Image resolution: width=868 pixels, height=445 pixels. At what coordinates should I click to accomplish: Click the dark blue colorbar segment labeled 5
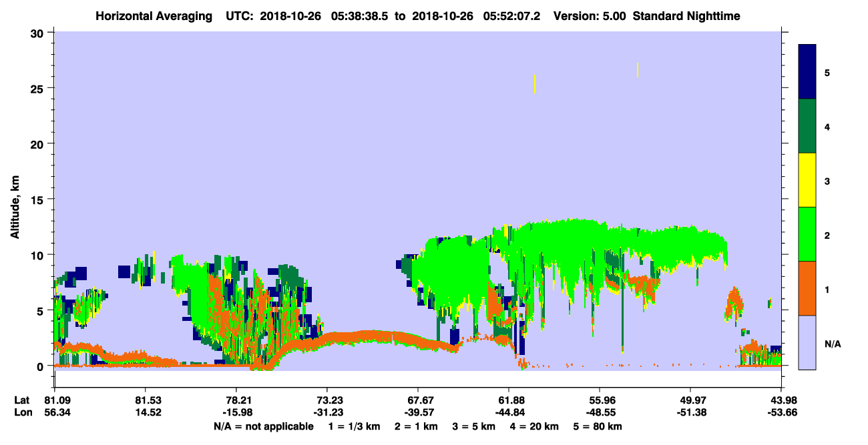pyautogui.click(x=807, y=72)
